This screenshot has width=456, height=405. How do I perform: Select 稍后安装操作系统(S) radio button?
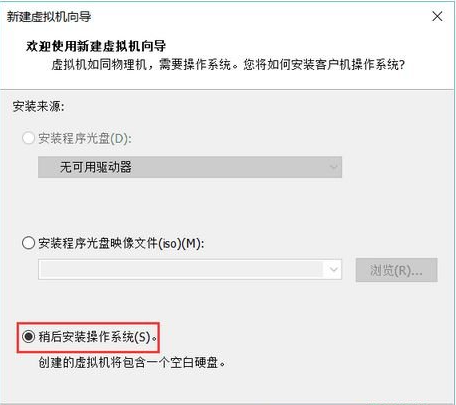pyautogui.click(x=28, y=336)
